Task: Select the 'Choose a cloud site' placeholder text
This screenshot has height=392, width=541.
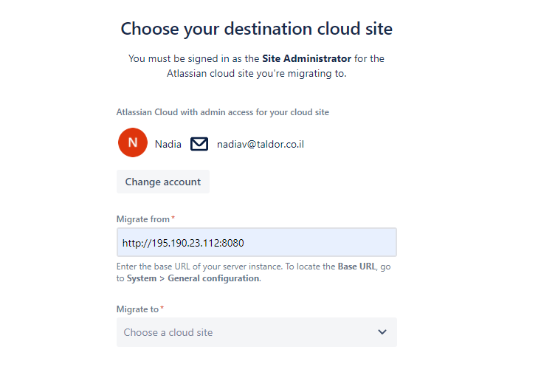Action: [168, 332]
